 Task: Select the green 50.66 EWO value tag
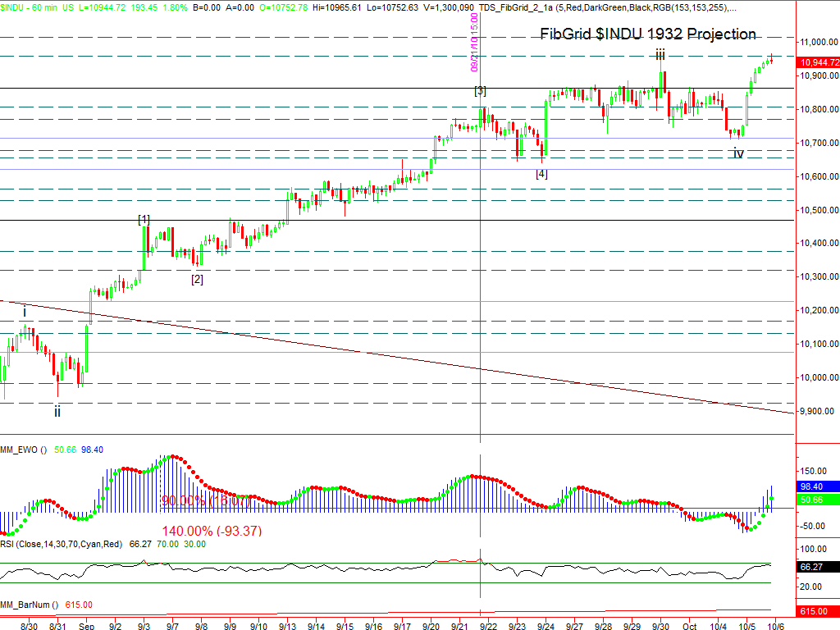coord(818,499)
